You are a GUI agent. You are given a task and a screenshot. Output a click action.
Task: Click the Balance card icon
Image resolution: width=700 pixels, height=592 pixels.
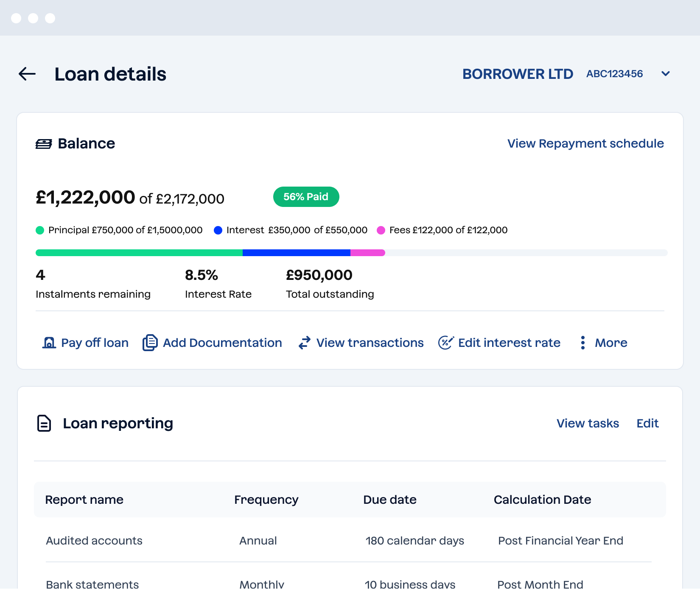[x=44, y=143]
